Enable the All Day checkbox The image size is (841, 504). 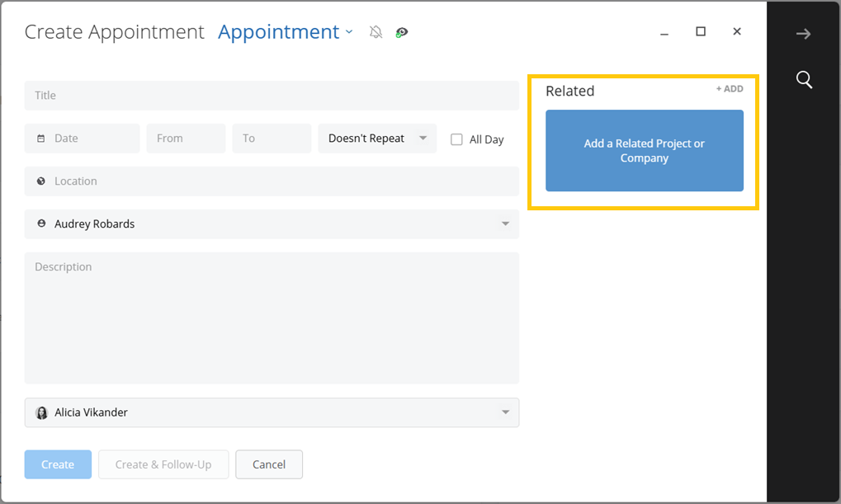tap(456, 139)
